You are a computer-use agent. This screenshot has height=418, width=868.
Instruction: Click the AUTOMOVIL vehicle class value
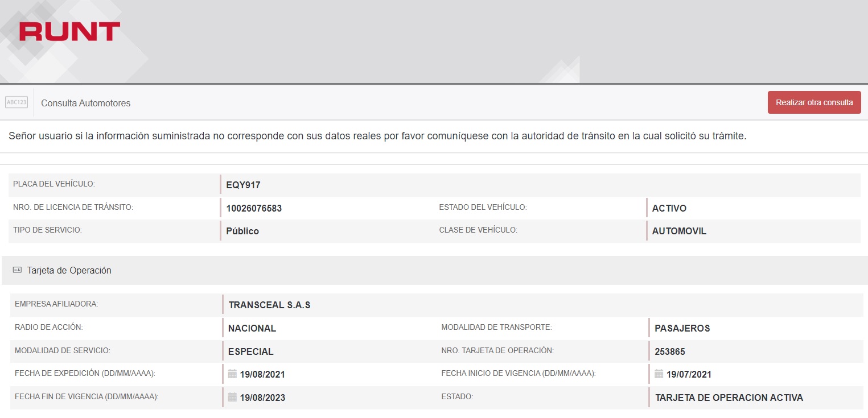679,231
